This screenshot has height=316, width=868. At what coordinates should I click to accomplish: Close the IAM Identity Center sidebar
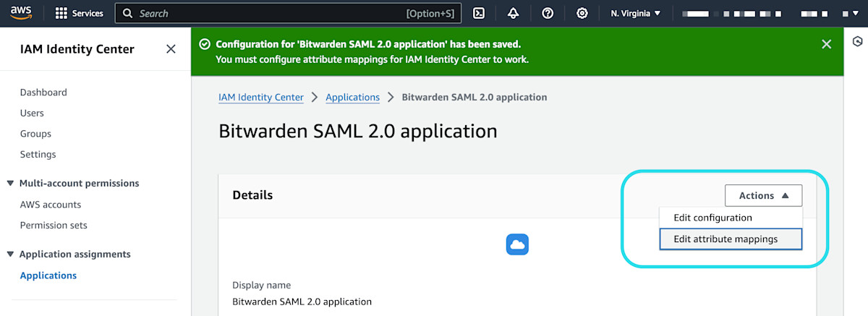tap(171, 49)
